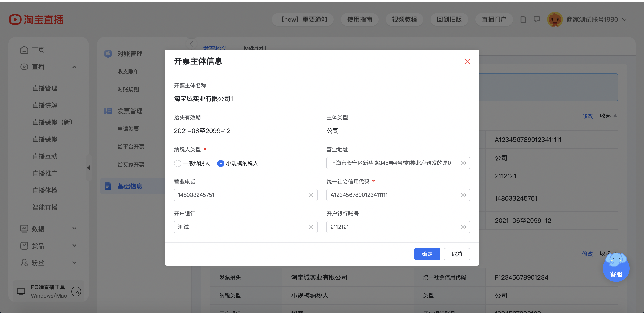Screen dimensions: 644x313
Task: Confirm with the 确定 button
Action: point(427,254)
